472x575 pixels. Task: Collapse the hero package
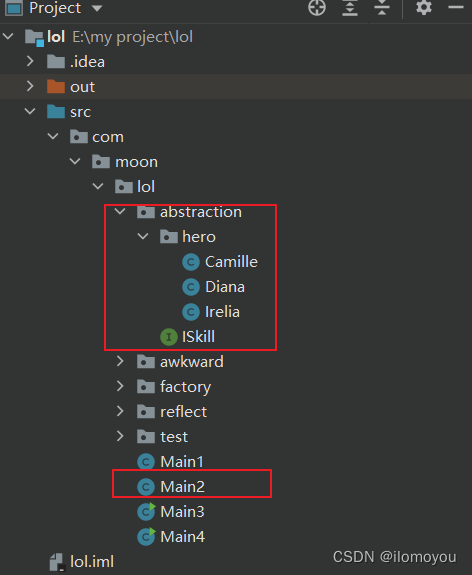click(143, 236)
